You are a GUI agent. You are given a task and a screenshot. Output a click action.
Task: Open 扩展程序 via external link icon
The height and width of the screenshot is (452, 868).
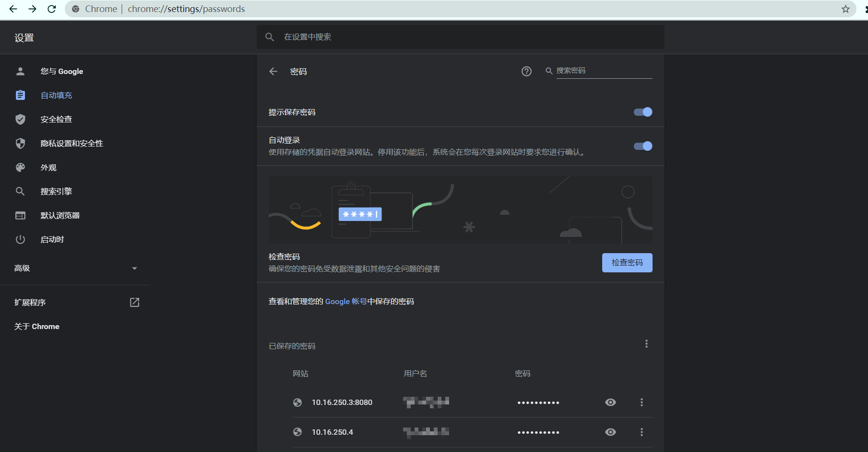tap(134, 302)
